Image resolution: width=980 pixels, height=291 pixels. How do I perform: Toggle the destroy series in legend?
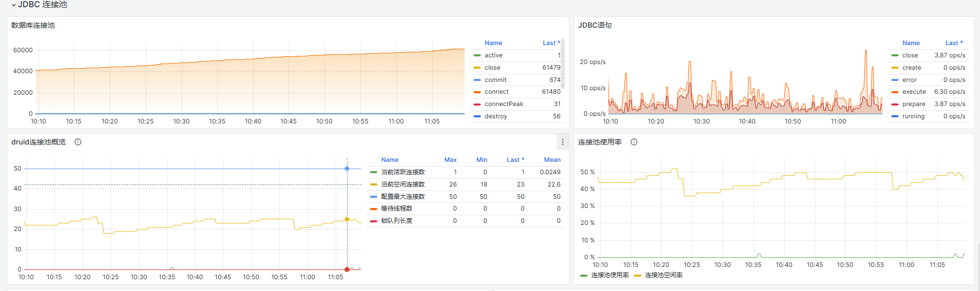point(496,116)
